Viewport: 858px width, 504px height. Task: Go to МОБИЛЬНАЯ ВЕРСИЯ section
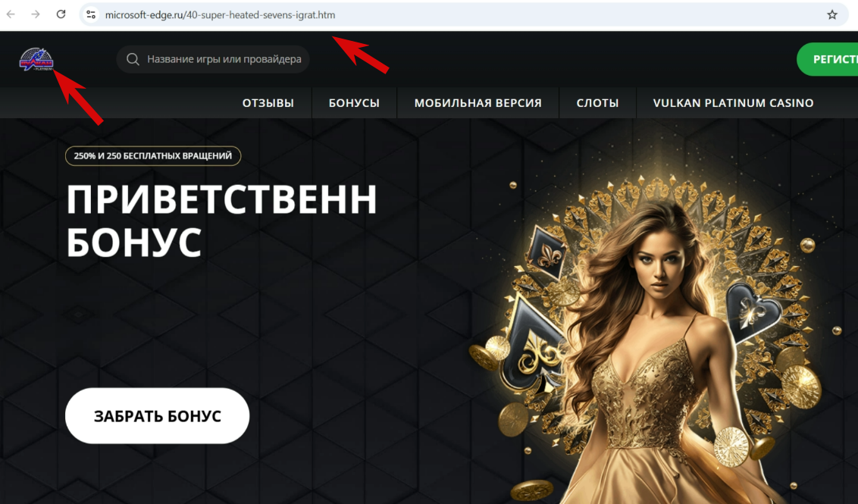click(x=478, y=103)
